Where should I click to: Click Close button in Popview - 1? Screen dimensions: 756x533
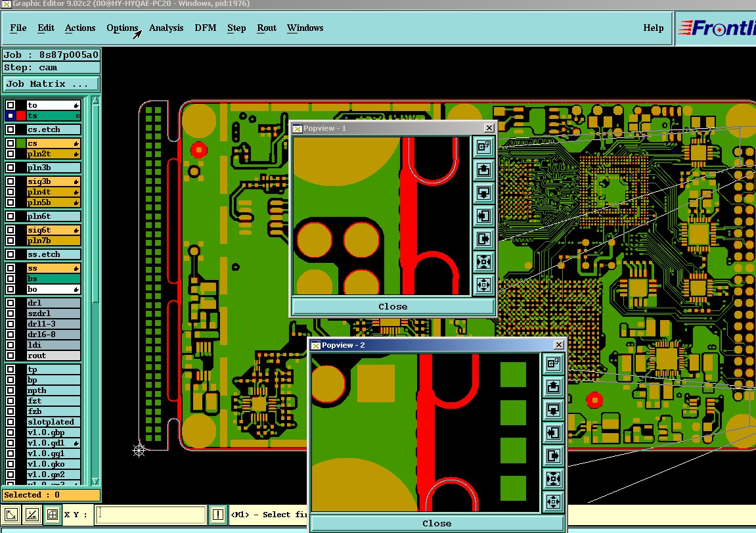(x=393, y=306)
